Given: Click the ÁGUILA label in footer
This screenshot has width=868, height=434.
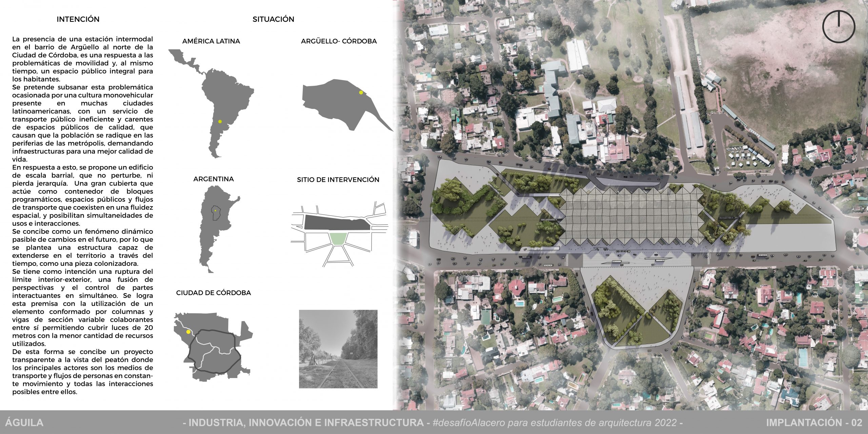Looking at the screenshot, I should point(24,422).
